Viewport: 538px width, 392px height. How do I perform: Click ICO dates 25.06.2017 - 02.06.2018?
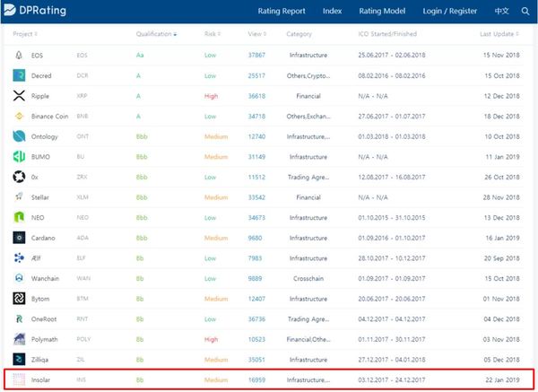[x=392, y=55]
